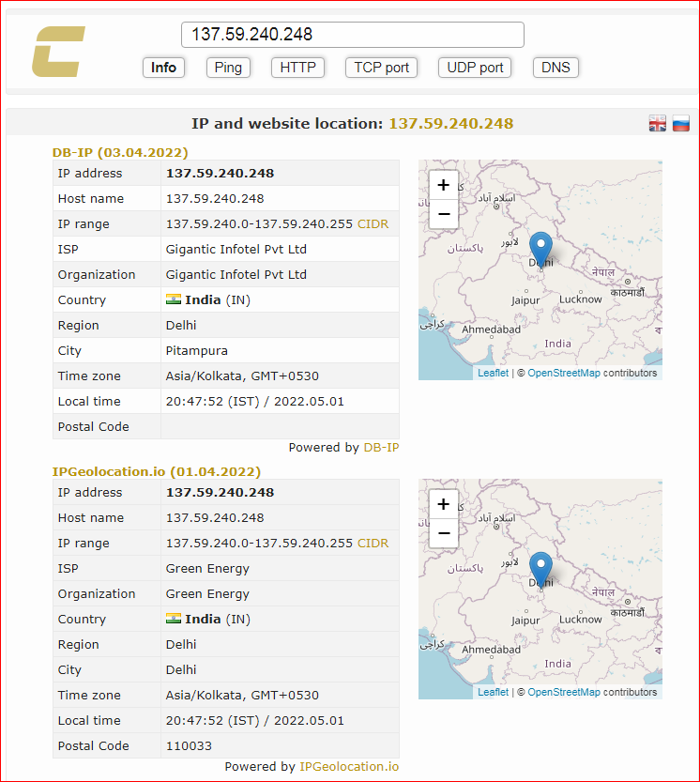Zoom in on the DB-IP map

pyautogui.click(x=443, y=185)
